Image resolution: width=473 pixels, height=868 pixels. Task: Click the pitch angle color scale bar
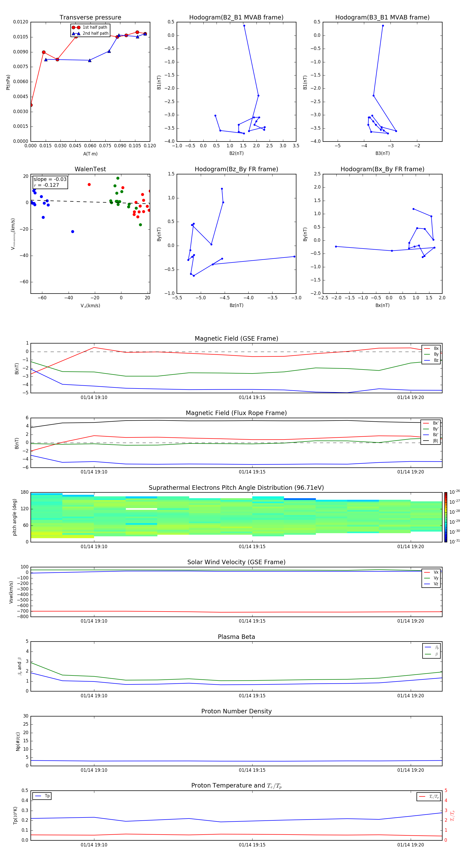[446, 517]
